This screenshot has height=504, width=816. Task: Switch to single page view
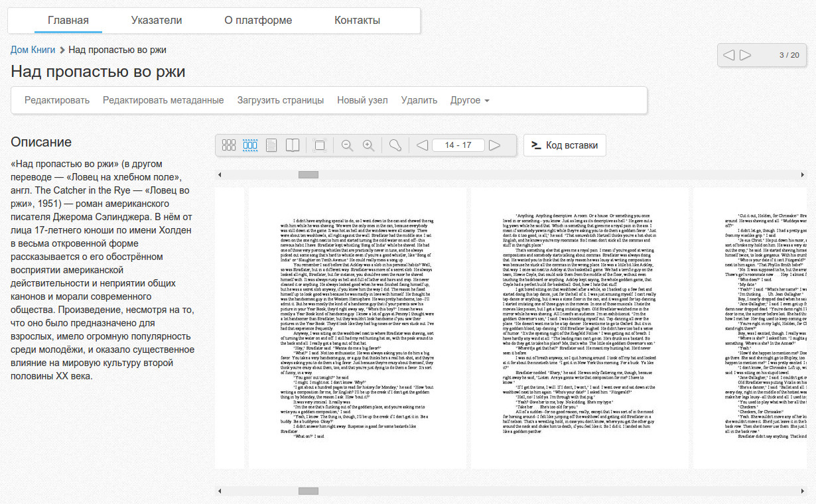271,145
